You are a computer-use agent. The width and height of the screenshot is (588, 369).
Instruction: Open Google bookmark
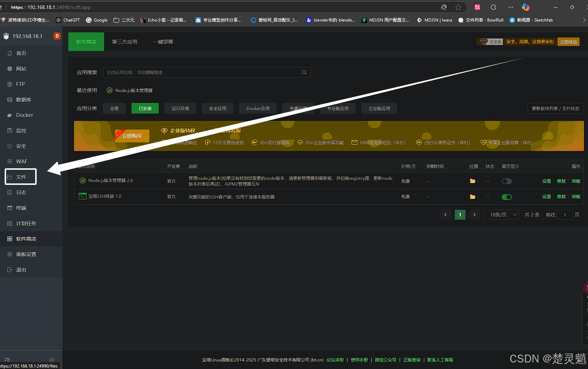[97, 20]
